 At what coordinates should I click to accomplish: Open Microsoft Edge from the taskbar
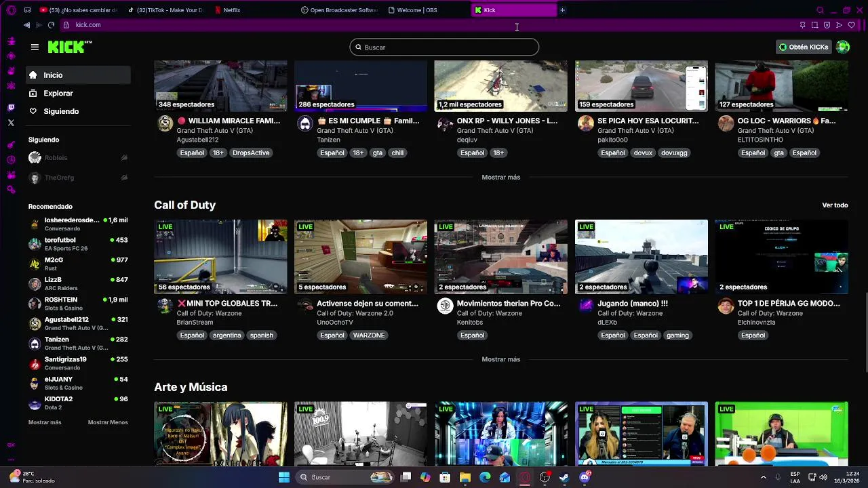click(485, 477)
